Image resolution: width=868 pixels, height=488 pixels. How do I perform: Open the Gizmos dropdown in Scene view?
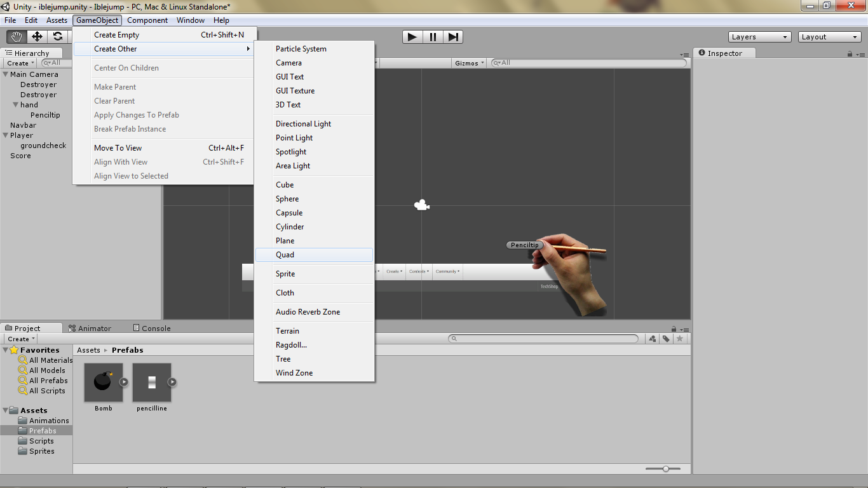(470, 63)
